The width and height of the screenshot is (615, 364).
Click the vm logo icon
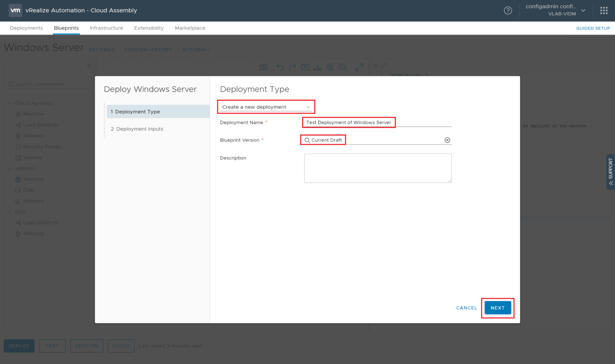15,10
